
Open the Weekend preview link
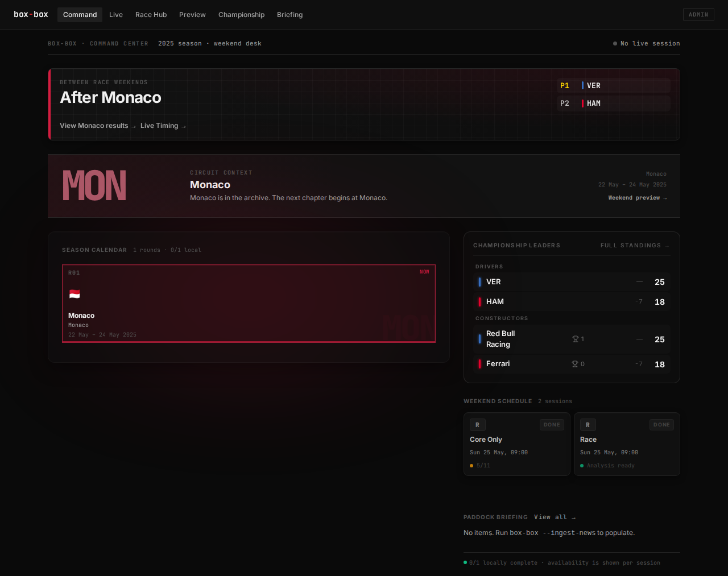coord(638,198)
